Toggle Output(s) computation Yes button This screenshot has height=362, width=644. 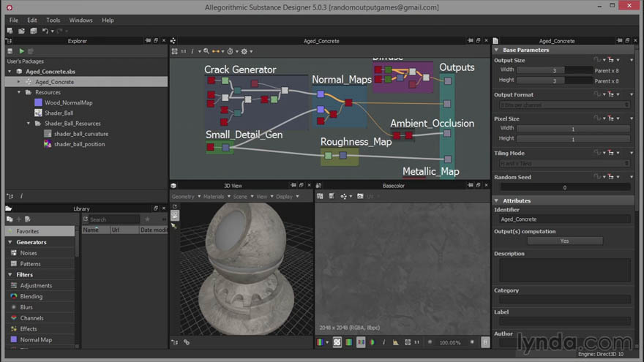(565, 241)
